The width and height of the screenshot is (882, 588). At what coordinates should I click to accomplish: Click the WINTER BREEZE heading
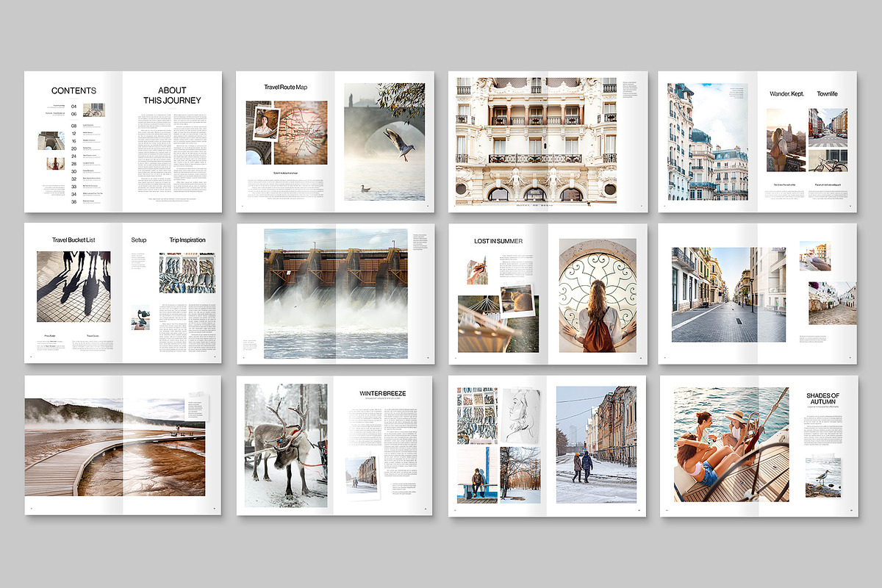click(x=382, y=393)
